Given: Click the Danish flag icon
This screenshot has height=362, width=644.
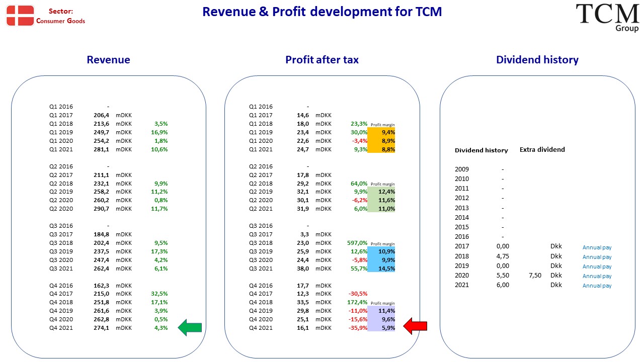Looking at the screenshot, I should click(x=20, y=16).
